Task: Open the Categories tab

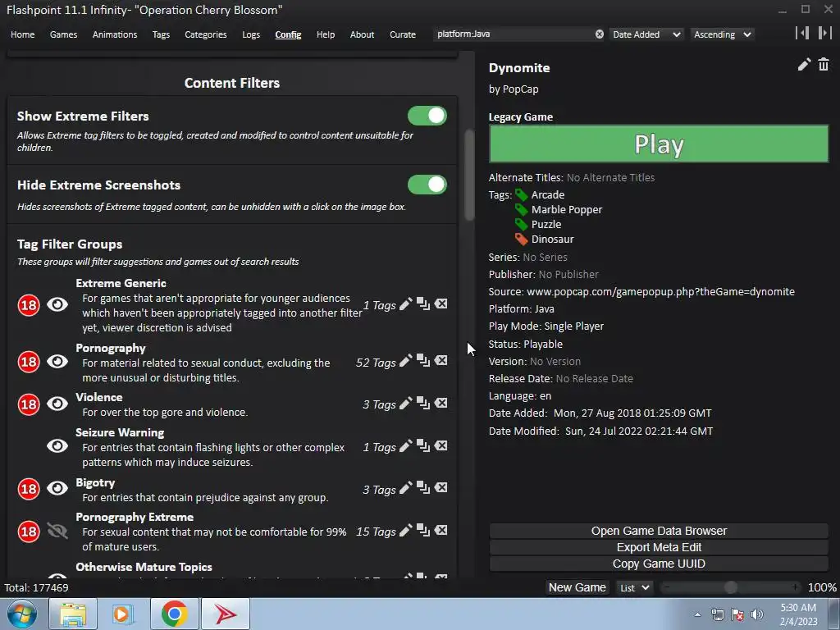Action: coord(206,34)
